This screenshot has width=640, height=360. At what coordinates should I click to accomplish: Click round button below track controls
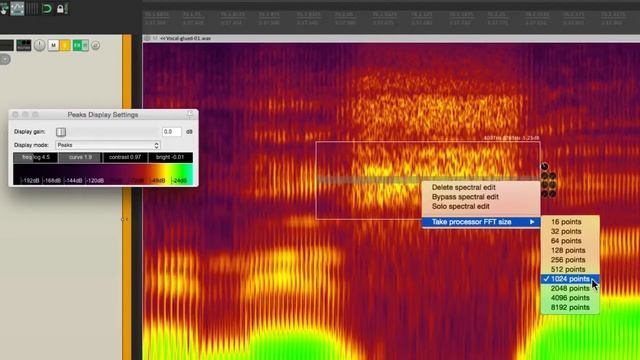(4, 60)
